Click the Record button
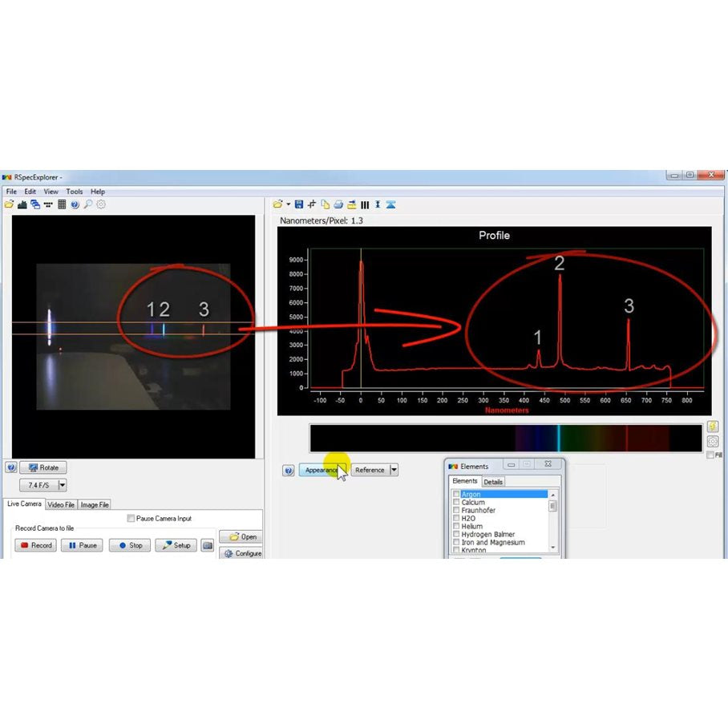The image size is (728, 728). pos(35,545)
